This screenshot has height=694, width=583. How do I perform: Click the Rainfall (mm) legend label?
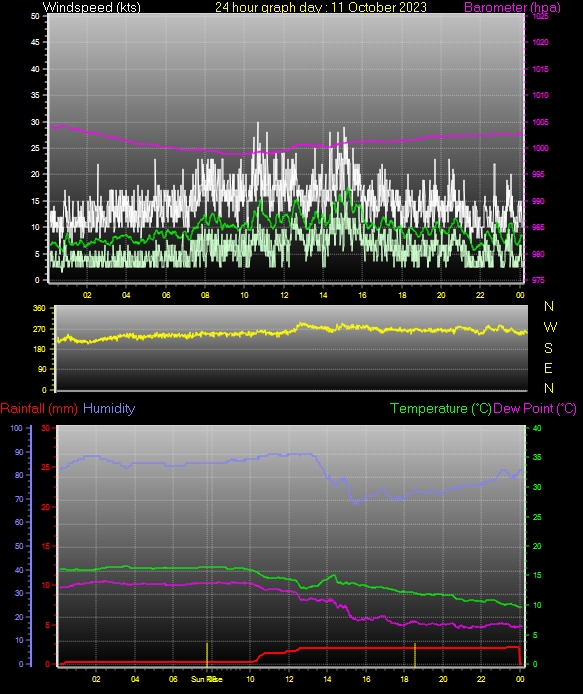coord(39,409)
